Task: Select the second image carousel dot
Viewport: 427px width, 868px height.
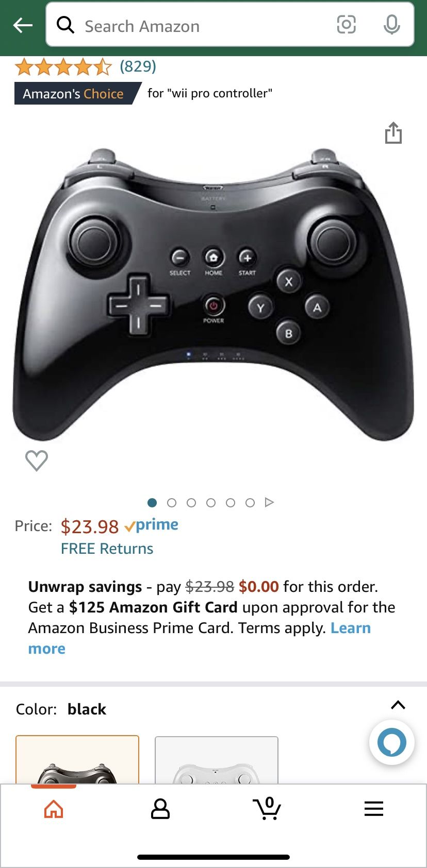Action: tap(172, 503)
